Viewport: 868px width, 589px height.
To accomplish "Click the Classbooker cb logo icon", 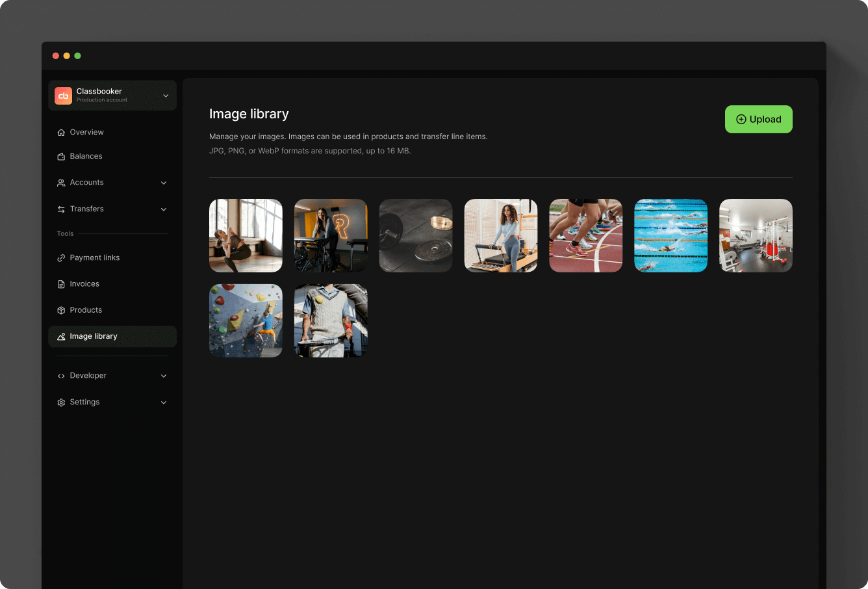I will pyautogui.click(x=63, y=96).
